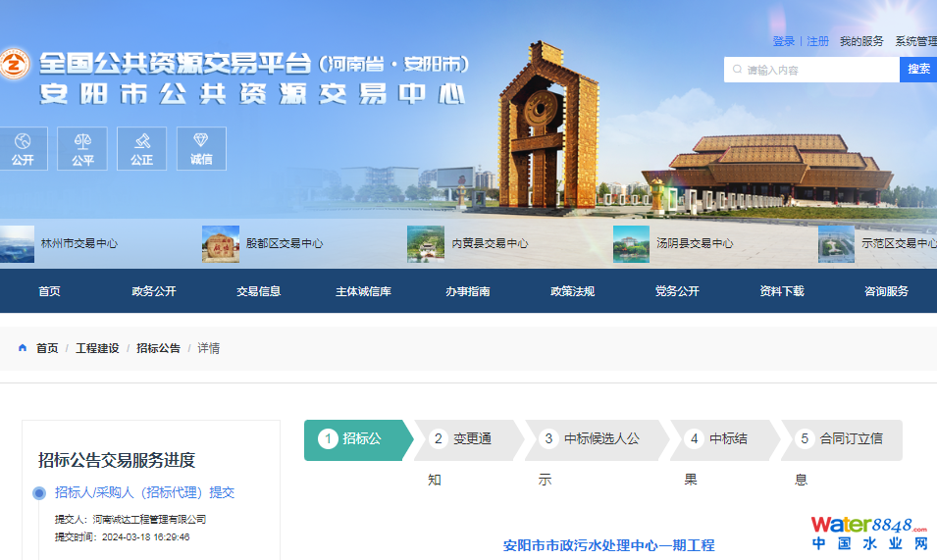Image resolution: width=937 pixels, height=560 pixels.
Task: Navigate to 办事指南 menu item
Action: pos(467,291)
